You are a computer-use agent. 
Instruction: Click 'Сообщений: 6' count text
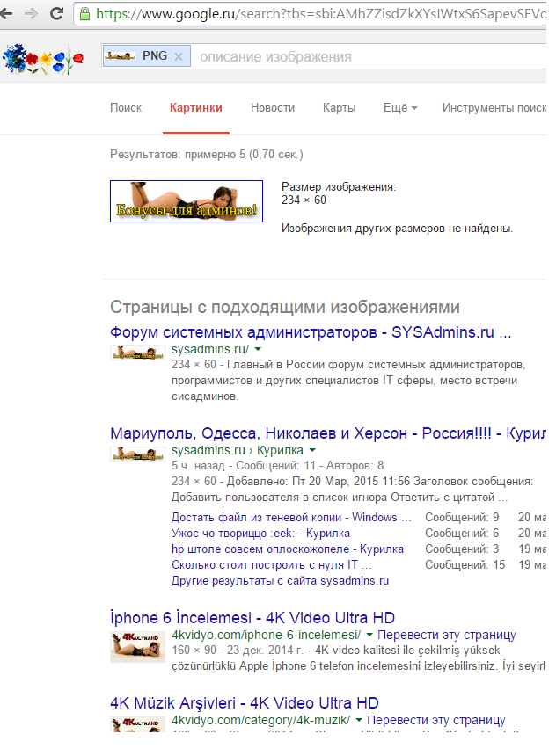click(x=462, y=534)
